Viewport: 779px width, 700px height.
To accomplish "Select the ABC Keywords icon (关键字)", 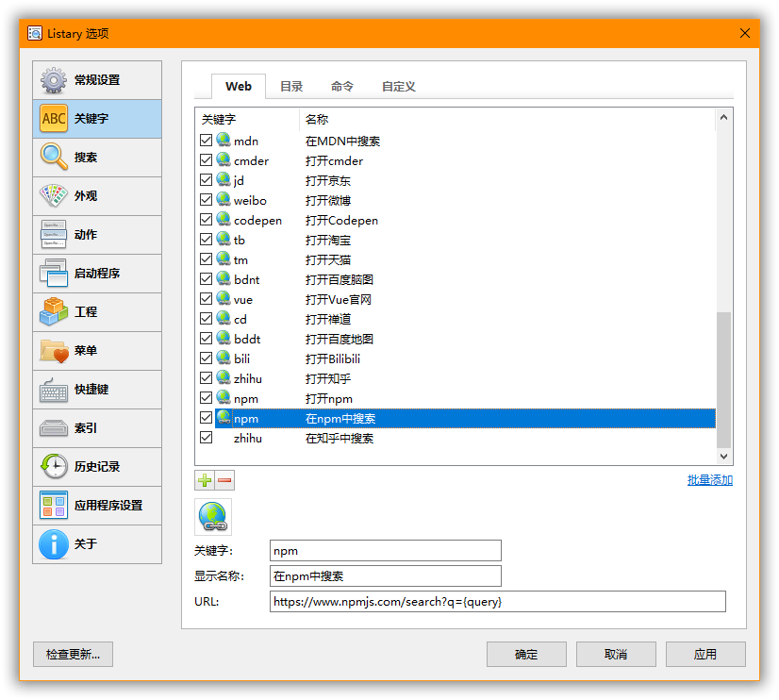I will (x=54, y=118).
